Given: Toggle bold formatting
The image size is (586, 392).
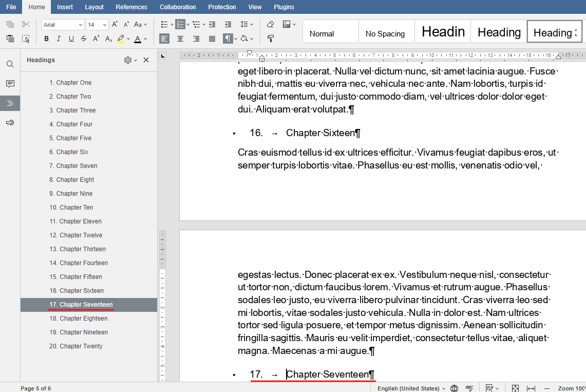Looking at the screenshot, I should [46, 39].
